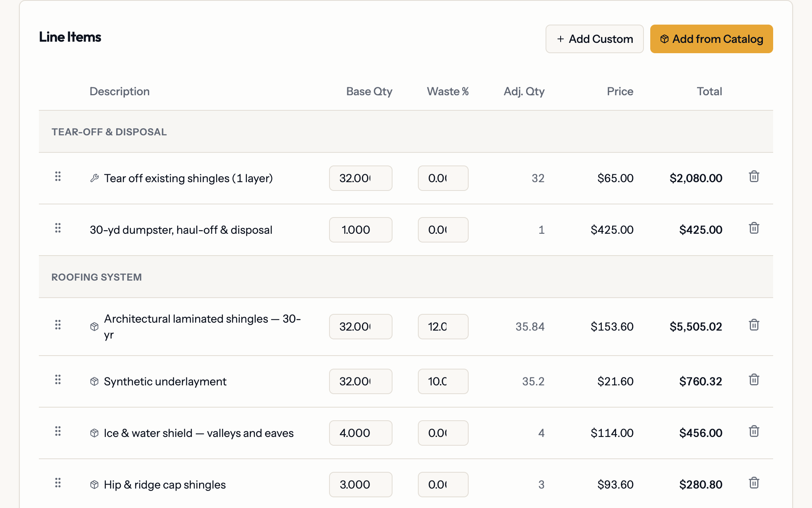This screenshot has height=508, width=812.
Task: Open Add from Catalog
Action: coord(711,39)
